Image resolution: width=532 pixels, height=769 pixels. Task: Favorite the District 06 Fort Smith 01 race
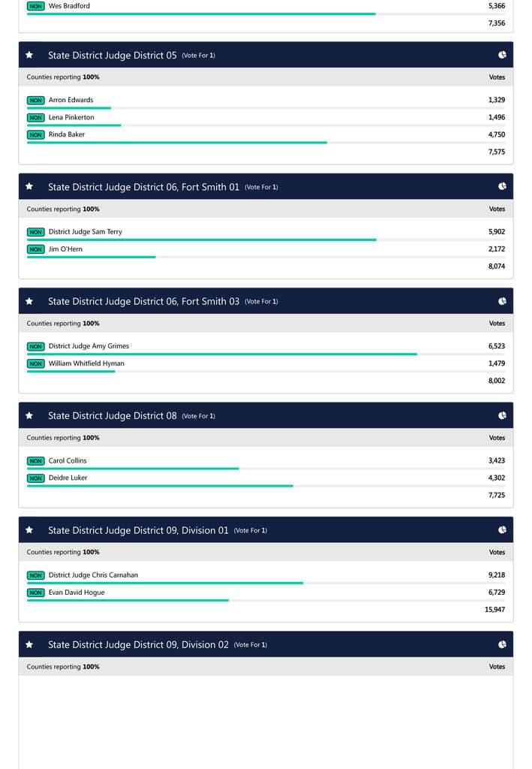[x=29, y=186]
